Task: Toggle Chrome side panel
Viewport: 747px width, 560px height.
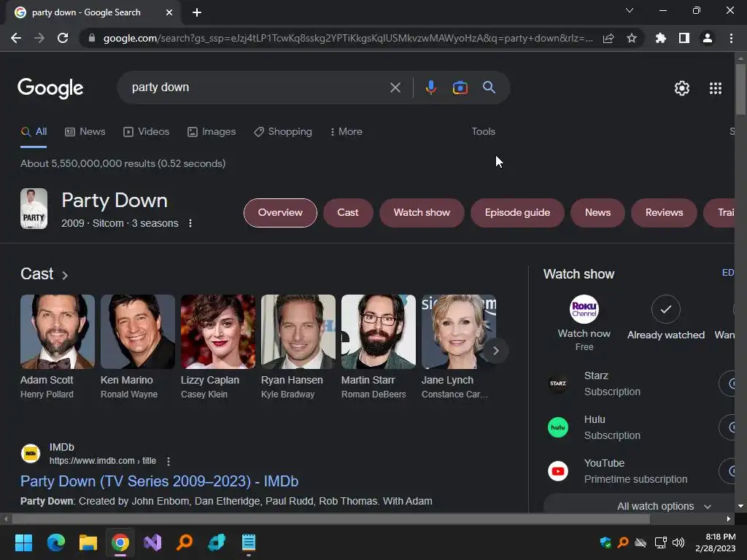Action: tap(684, 38)
